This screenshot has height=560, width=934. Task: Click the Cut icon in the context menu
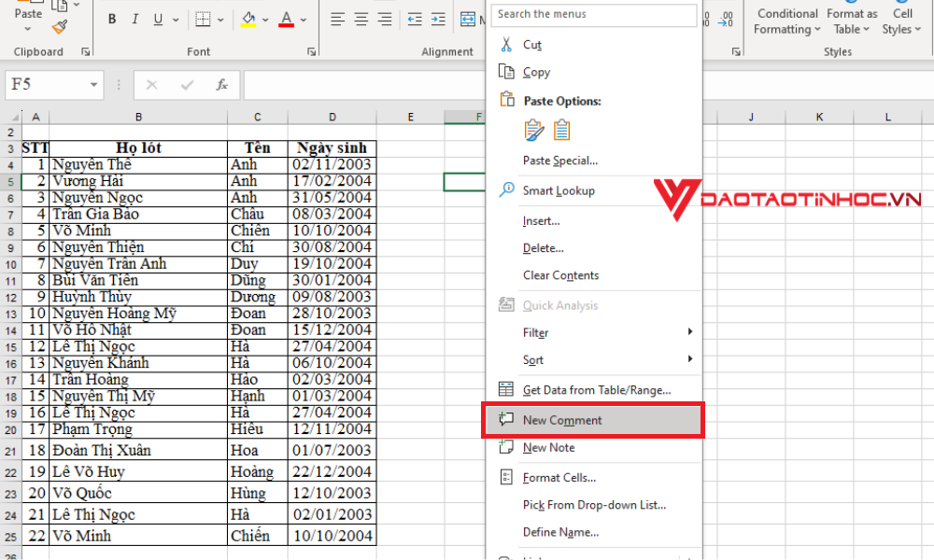point(506,44)
